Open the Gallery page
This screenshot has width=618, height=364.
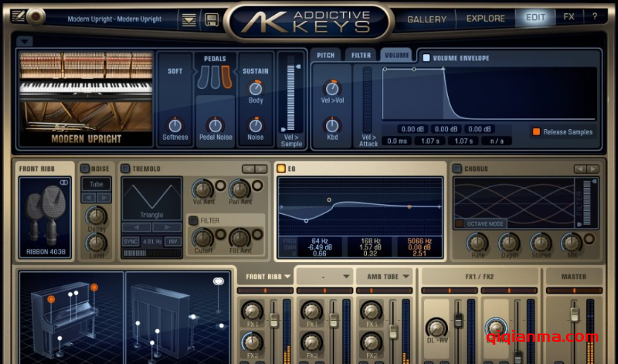(x=427, y=19)
